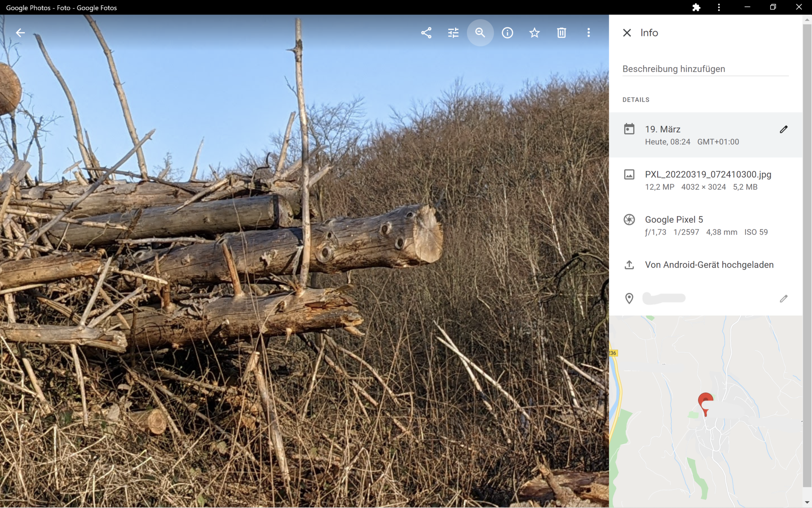Image resolution: width=812 pixels, height=508 pixels.
Task: Click the ƒ/1,73 aperture value
Action: [656, 232]
